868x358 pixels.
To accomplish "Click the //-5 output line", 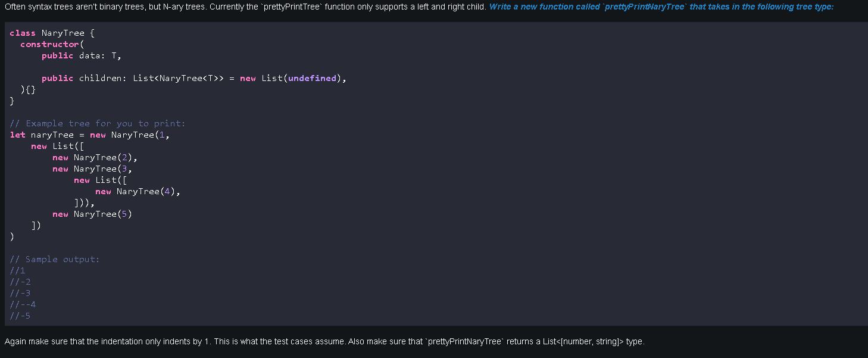I will (x=20, y=316).
